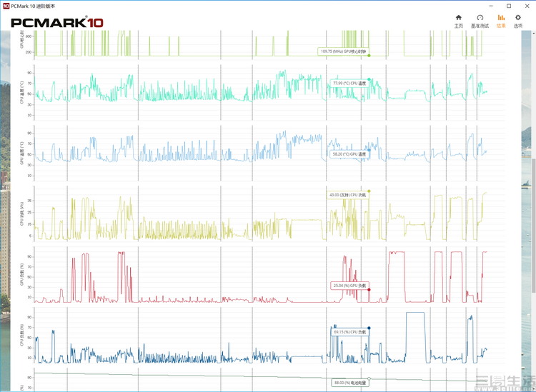Click the GPU 温度 (°C) axis label
Viewport: 536px width, 392px height.
pos(22,153)
